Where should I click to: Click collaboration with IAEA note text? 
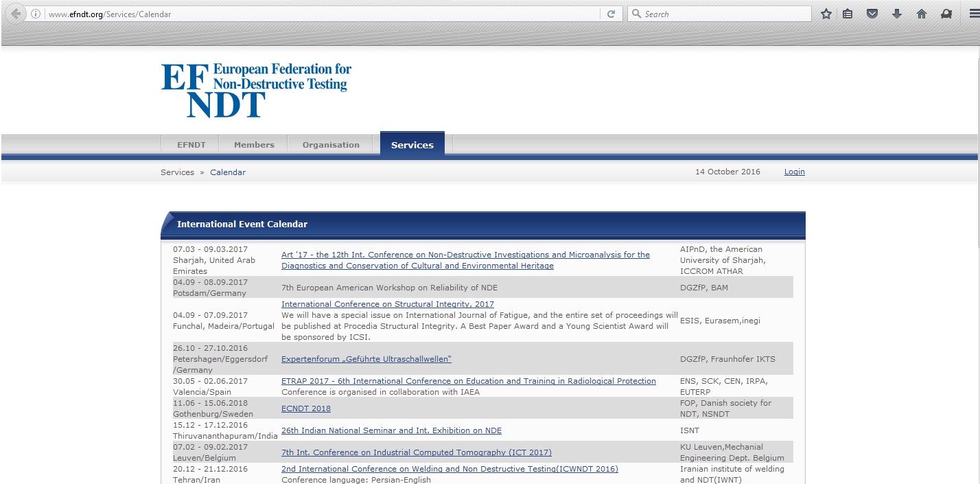[380, 392]
